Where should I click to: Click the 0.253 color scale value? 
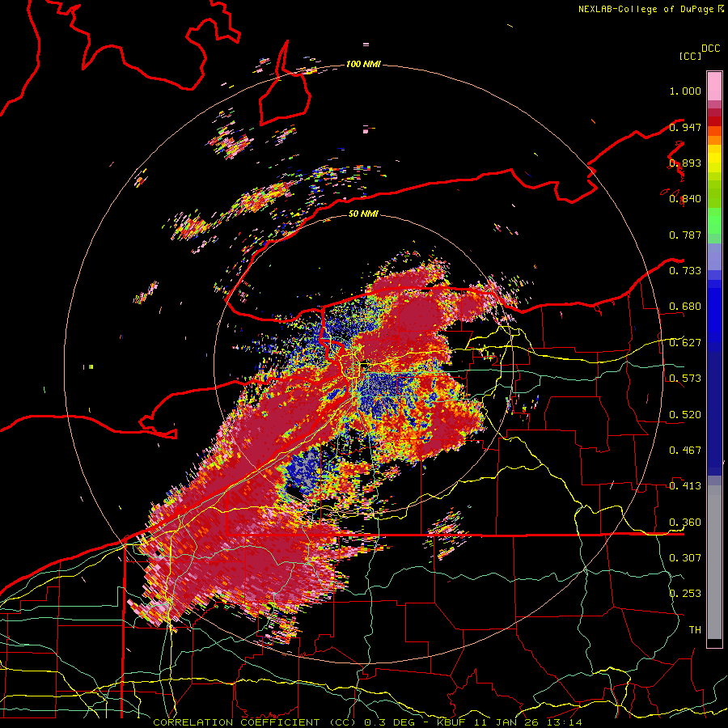tap(685, 594)
